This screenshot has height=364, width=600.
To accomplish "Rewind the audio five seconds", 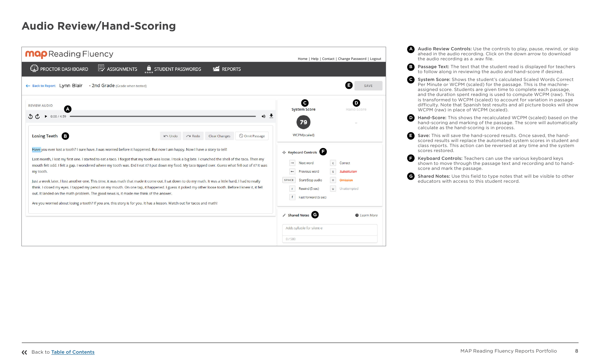I will pyautogui.click(x=31, y=116).
